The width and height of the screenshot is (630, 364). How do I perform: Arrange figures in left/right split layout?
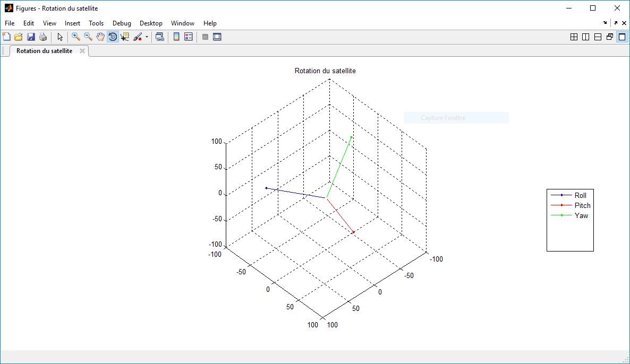pos(586,37)
